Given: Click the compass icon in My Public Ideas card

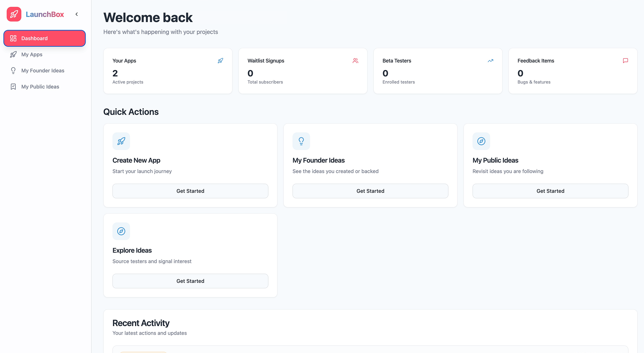Looking at the screenshot, I should 481,141.
